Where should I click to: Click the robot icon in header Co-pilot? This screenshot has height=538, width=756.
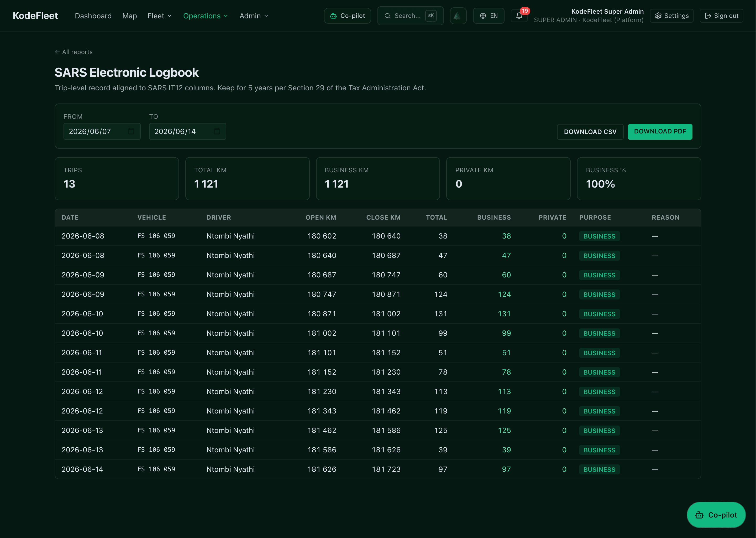point(333,16)
